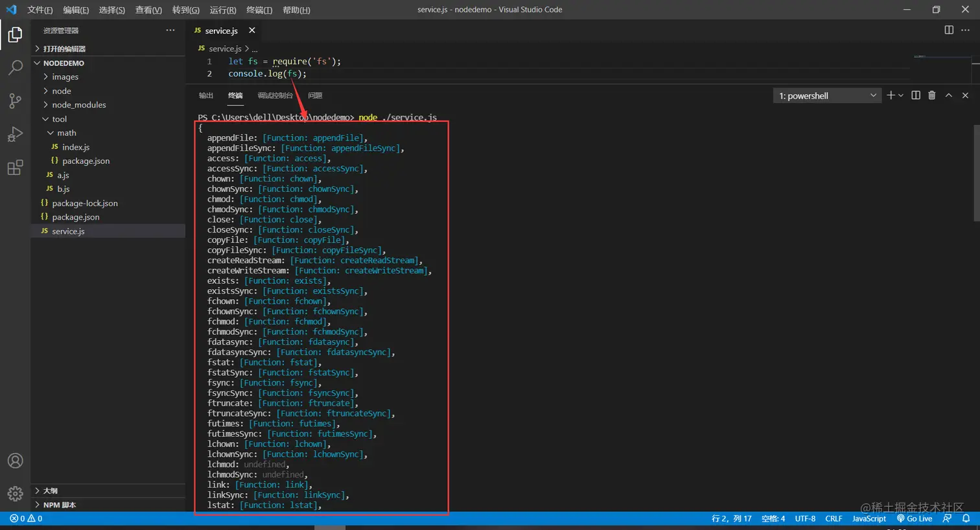This screenshot has width=980, height=530.
Task: Open the new terminal launch profile arrow
Action: pyautogui.click(x=901, y=95)
